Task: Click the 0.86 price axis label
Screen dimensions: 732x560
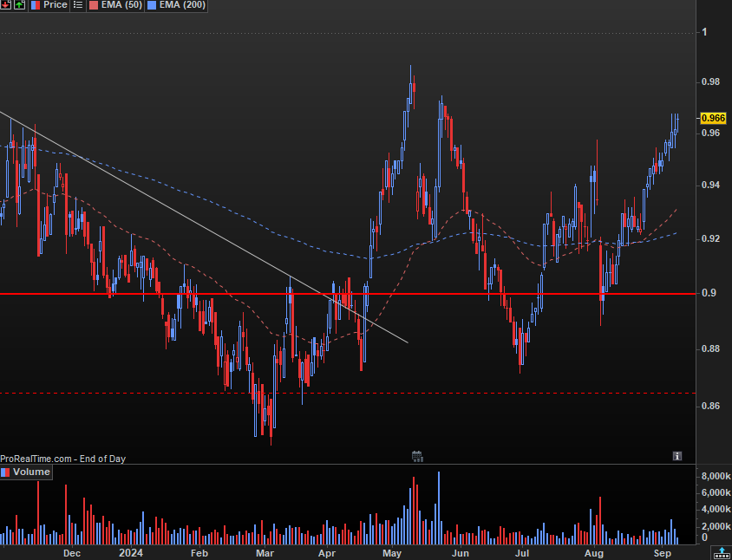Action: pos(711,406)
